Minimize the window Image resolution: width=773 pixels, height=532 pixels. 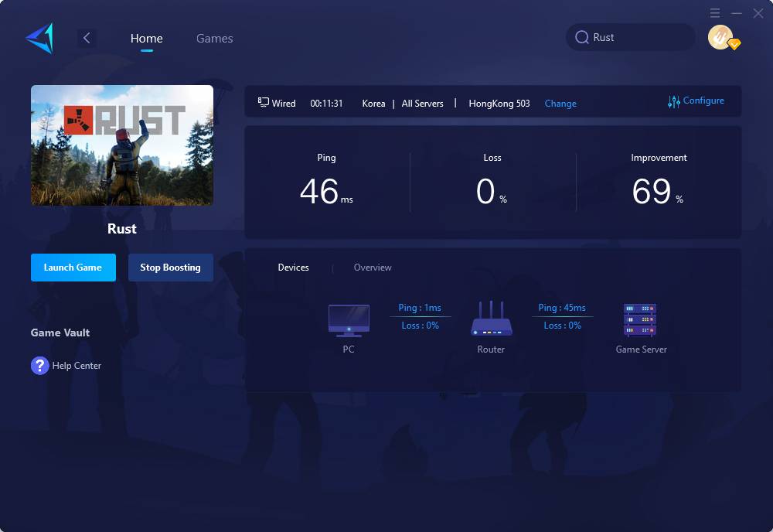[737, 13]
